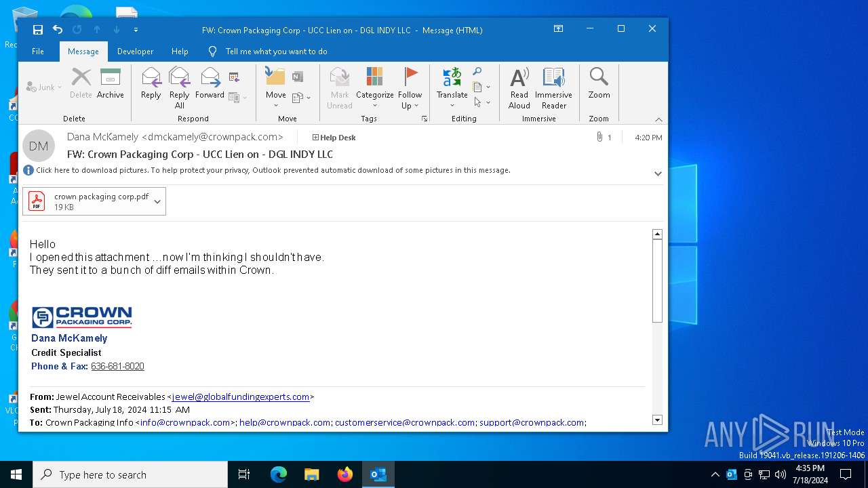Expand the Follow Up flag menu
Viewport: 868px width, 488px height.
pos(410,88)
